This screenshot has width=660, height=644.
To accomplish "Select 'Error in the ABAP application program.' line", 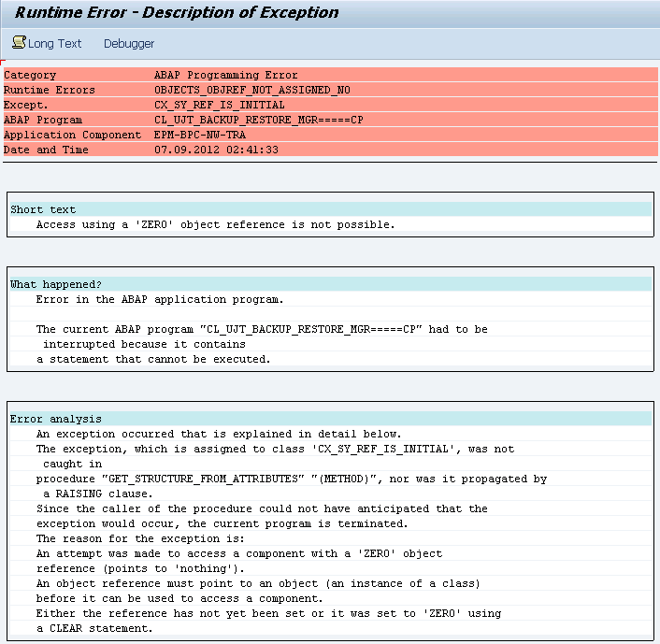I will (160, 299).
